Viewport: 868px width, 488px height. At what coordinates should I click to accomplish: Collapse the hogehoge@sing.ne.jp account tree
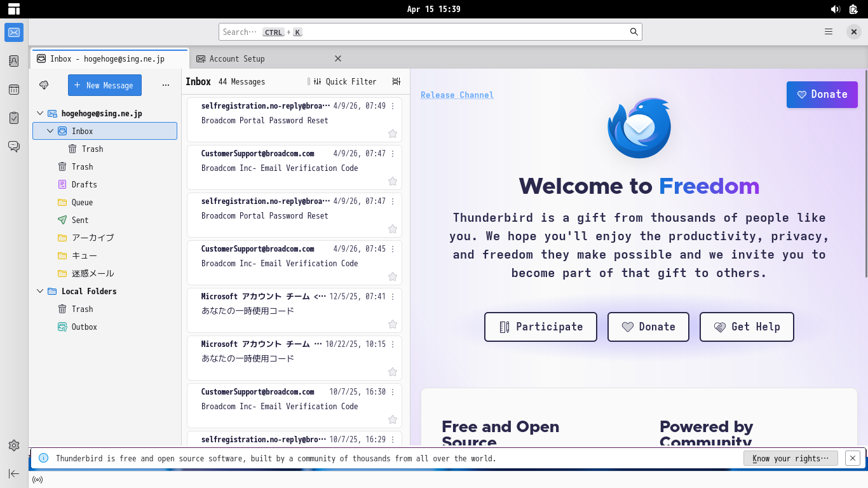point(40,113)
